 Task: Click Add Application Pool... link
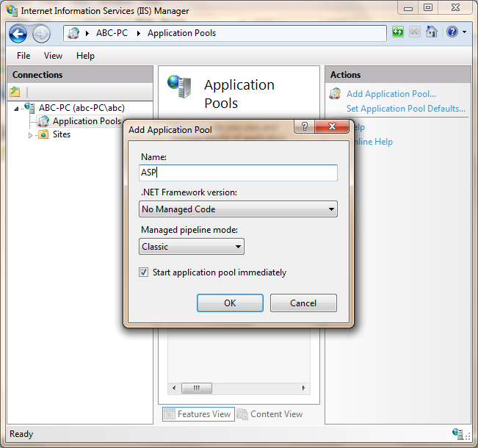[x=391, y=94]
